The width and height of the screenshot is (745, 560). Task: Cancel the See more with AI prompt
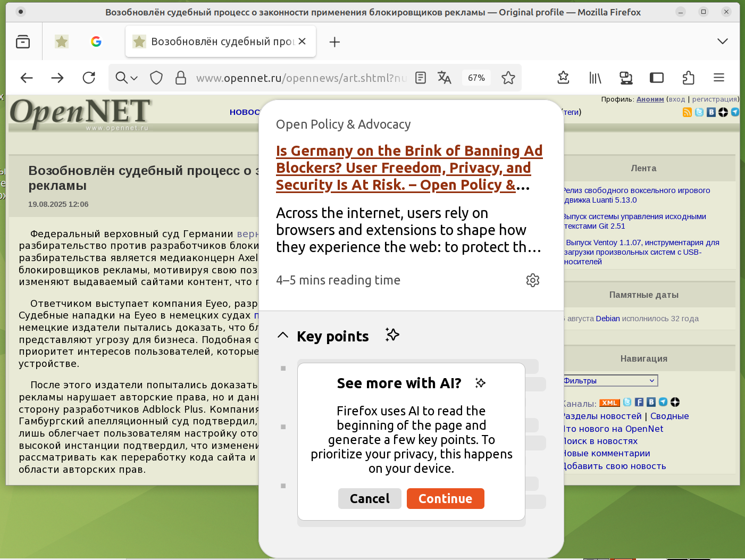tap(370, 499)
